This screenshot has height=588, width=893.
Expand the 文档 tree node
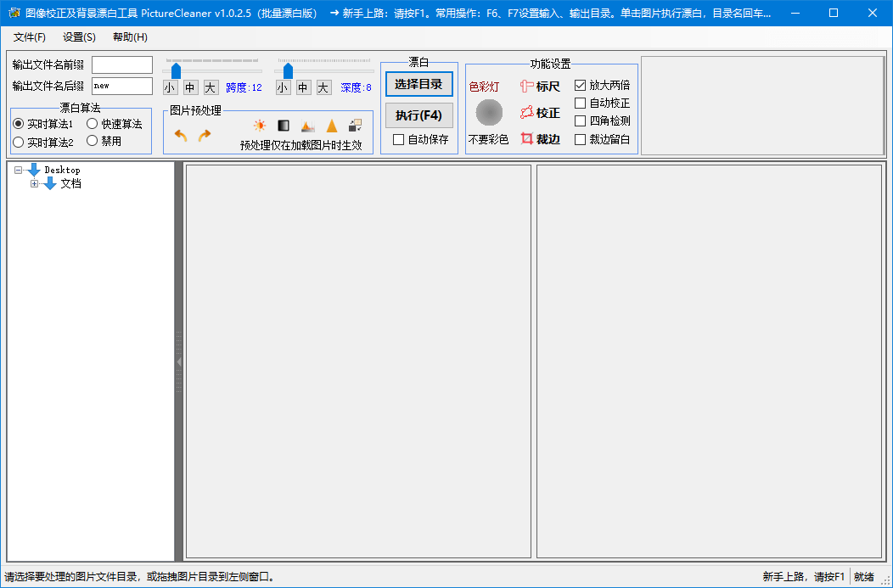tap(35, 183)
